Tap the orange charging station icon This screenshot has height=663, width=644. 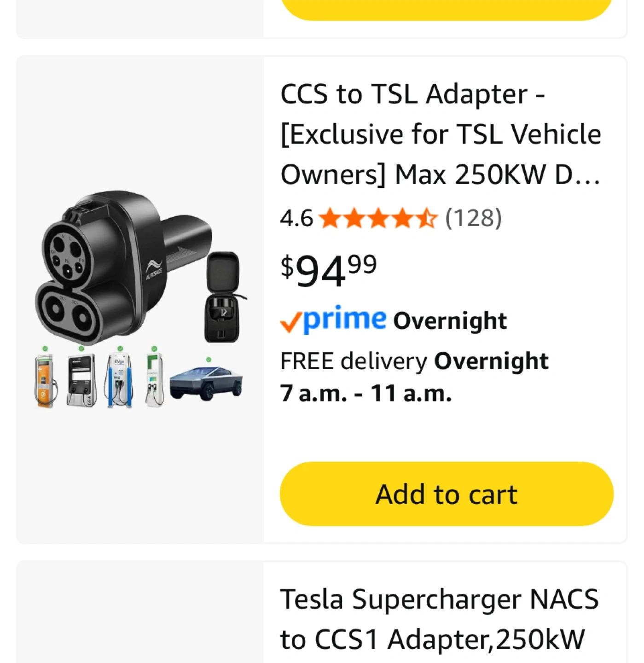coord(45,380)
